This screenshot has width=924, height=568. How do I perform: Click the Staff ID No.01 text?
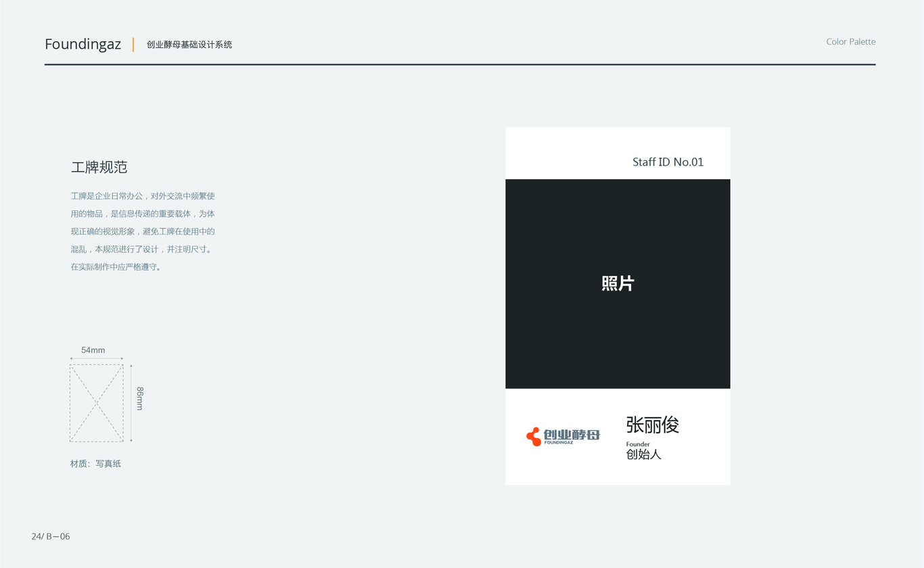coord(668,162)
